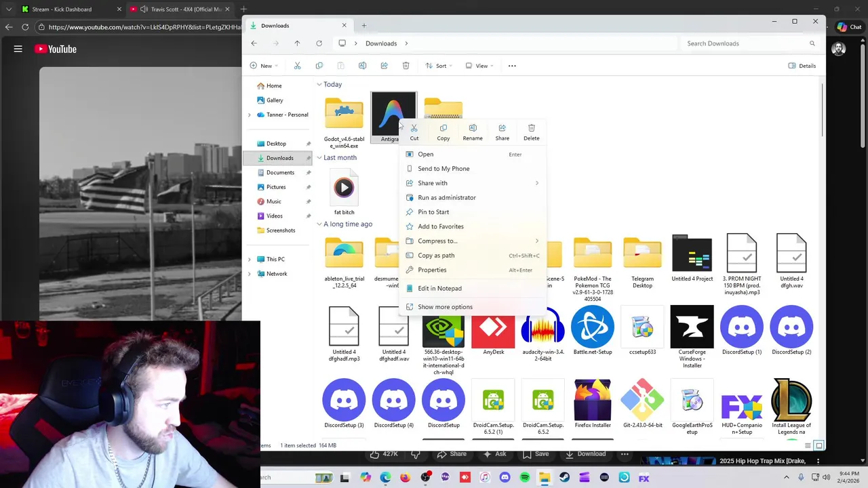Choose Add to Favorites

point(473,226)
